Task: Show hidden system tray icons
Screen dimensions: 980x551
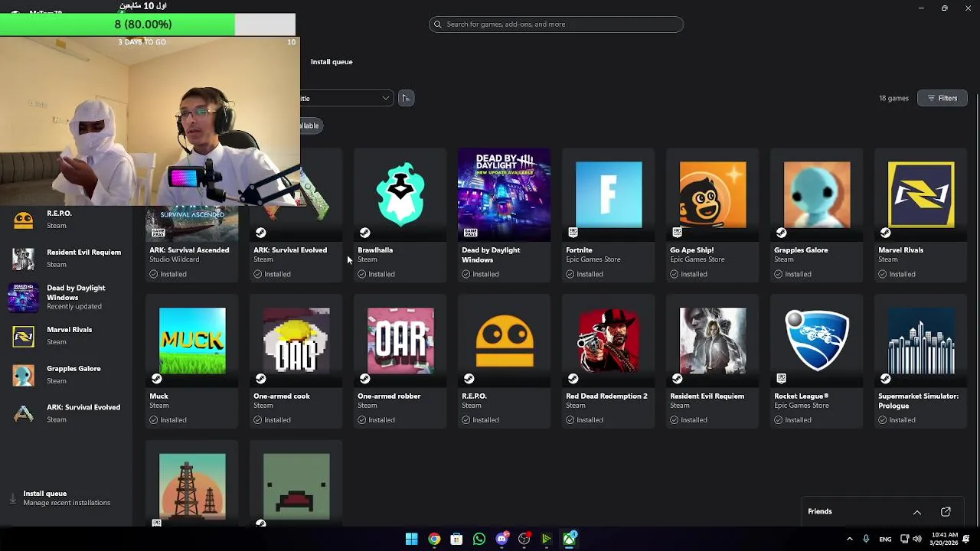Action: [x=849, y=540]
